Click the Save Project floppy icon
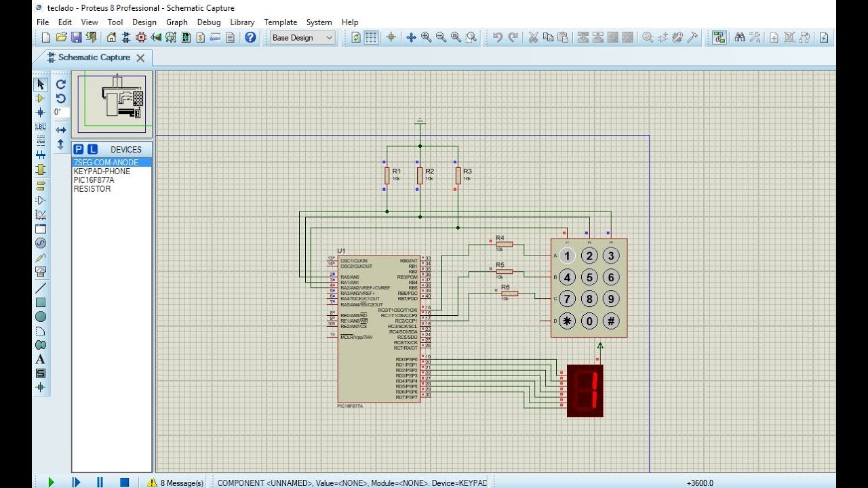 pyautogui.click(x=76, y=38)
